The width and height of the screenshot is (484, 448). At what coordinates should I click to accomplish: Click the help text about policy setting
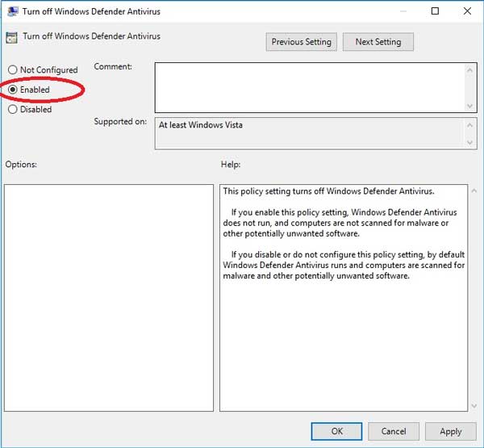coord(328,191)
